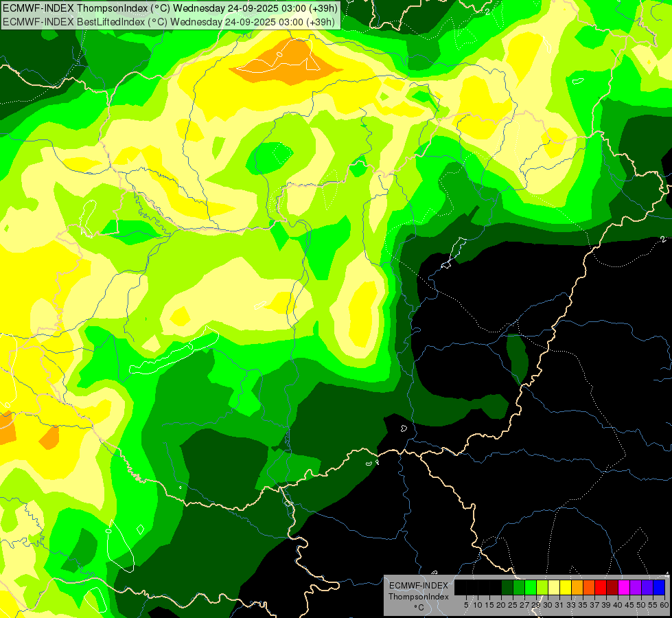672x618 pixels.
Task: Click the black swatch between 5 and 10
Action: (472, 587)
